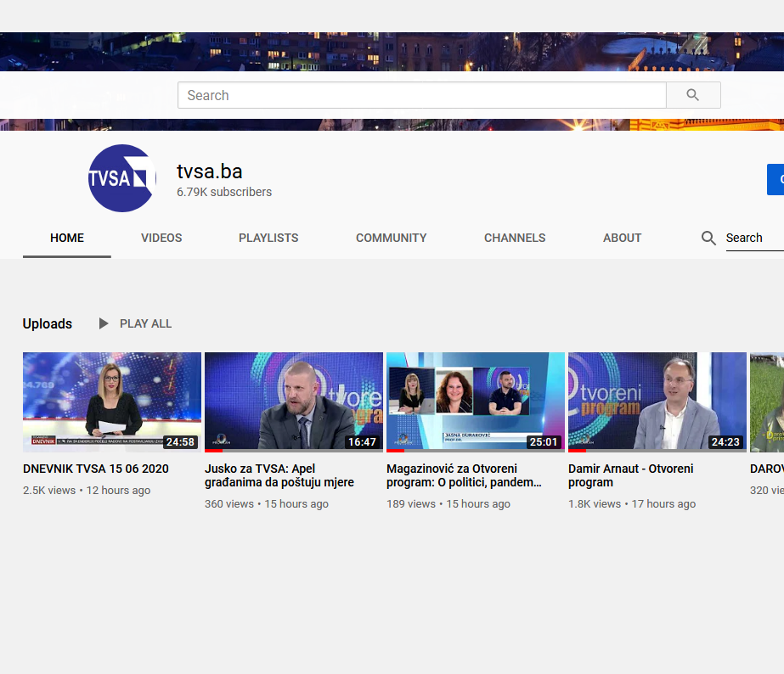
Task: Open the Magazinović video thumbnail
Action: click(x=476, y=402)
